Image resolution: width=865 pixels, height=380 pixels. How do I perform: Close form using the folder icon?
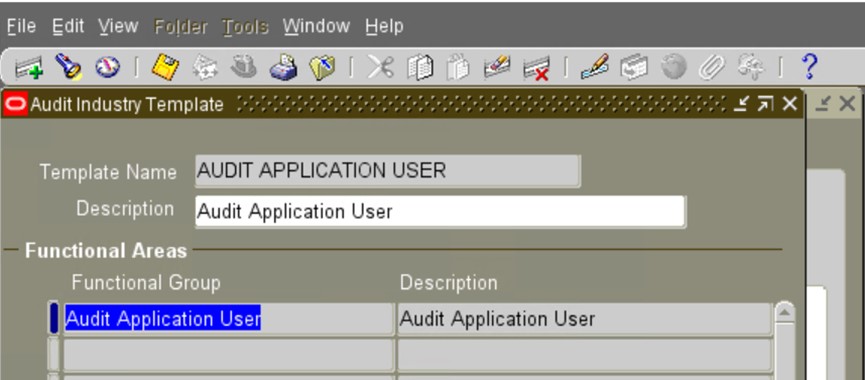click(322, 68)
